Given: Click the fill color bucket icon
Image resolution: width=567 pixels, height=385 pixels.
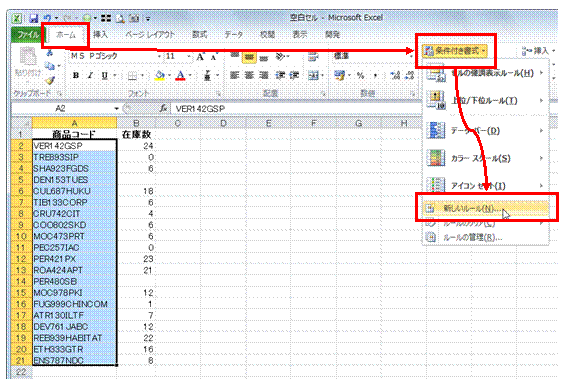Looking at the screenshot, I should click(x=159, y=76).
